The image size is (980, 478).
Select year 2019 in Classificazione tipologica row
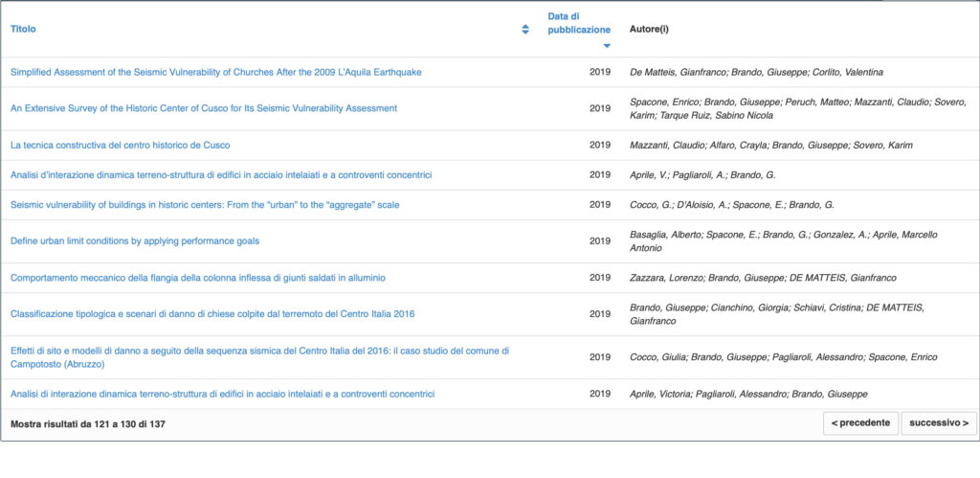(600, 314)
